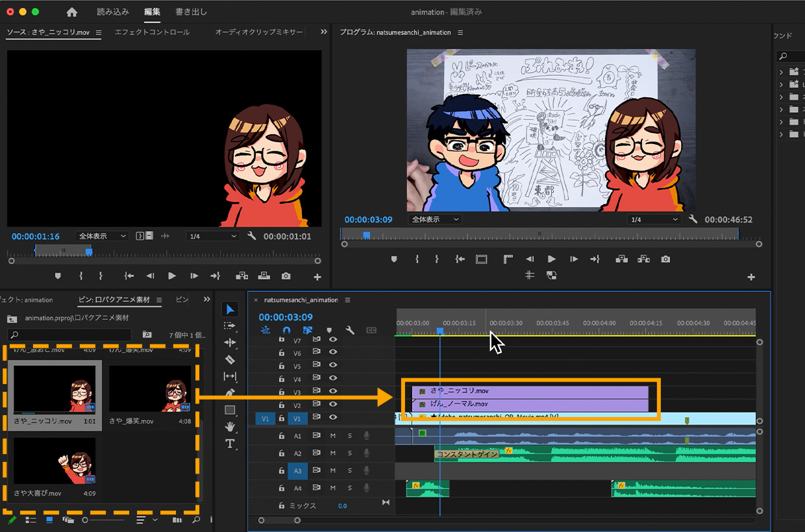Click the Home icon in the top bar

(72, 12)
